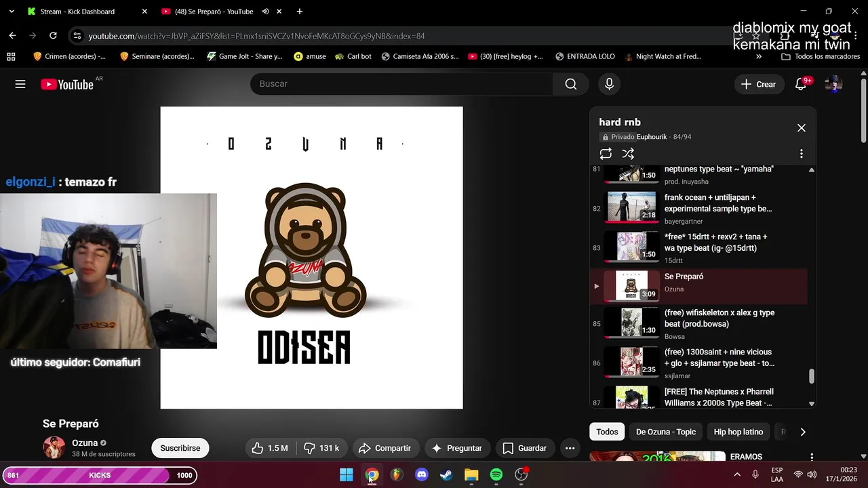Toggle playlist loop mode

[606, 154]
